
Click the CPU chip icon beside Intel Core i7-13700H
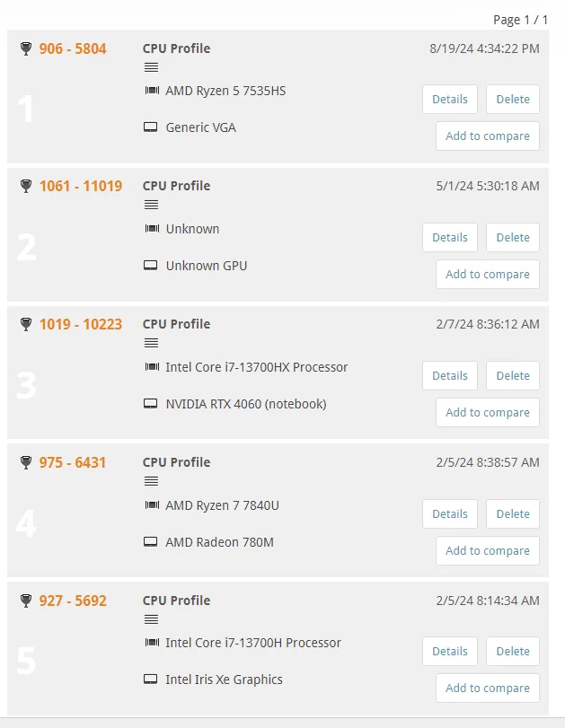(151, 643)
